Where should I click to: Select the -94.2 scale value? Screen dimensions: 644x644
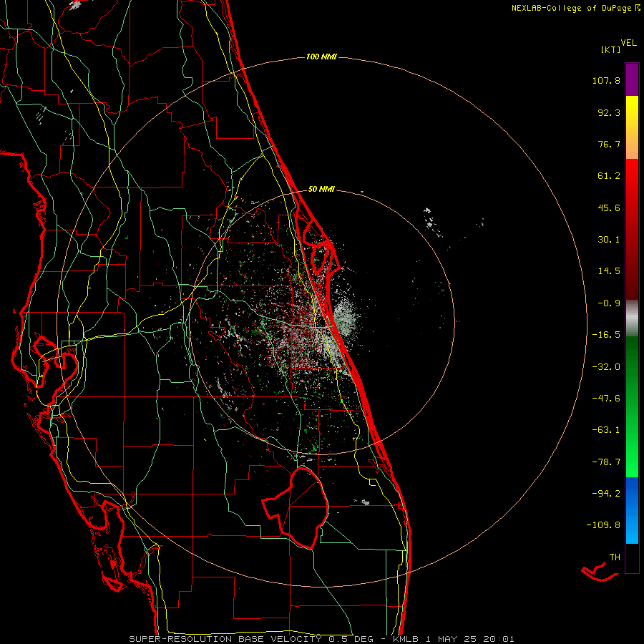coord(606,494)
